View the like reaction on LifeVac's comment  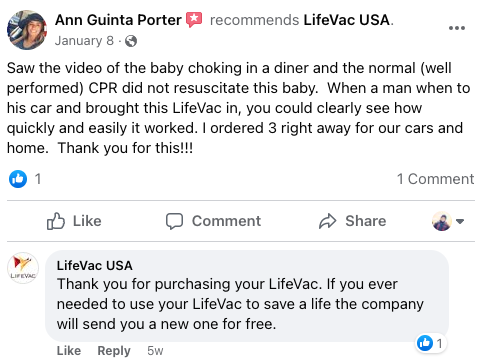coord(430,343)
